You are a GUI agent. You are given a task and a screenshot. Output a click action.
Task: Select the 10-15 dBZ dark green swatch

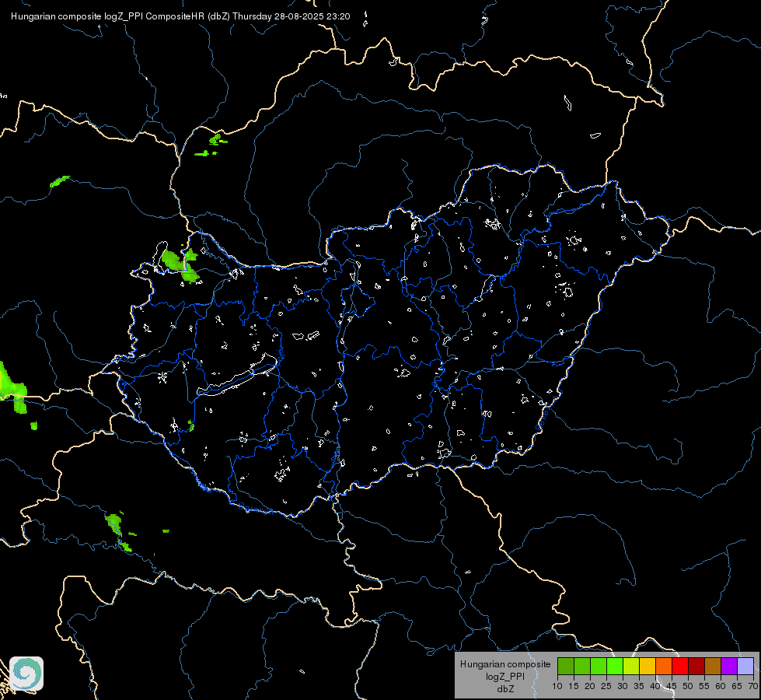coord(566,666)
